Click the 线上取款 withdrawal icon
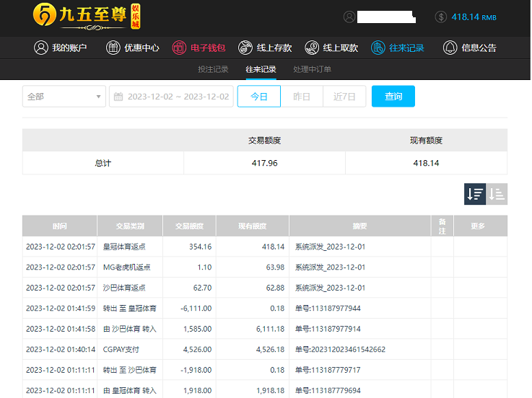The image size is (532, 398). tap(312, 48)
